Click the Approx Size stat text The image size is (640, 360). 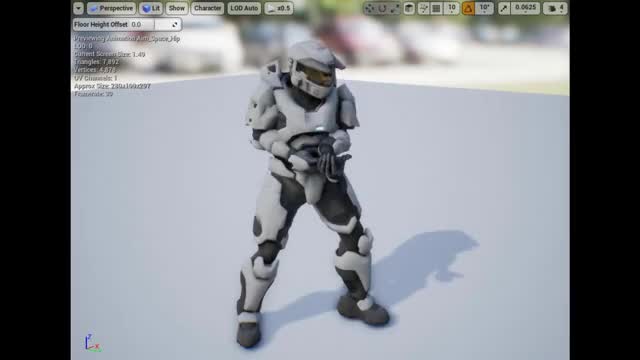(112, 86)
